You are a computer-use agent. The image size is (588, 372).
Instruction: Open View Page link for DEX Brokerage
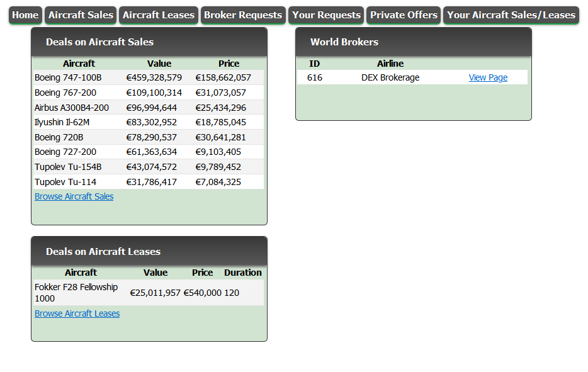pyautogui.click(x=488, y=77)
